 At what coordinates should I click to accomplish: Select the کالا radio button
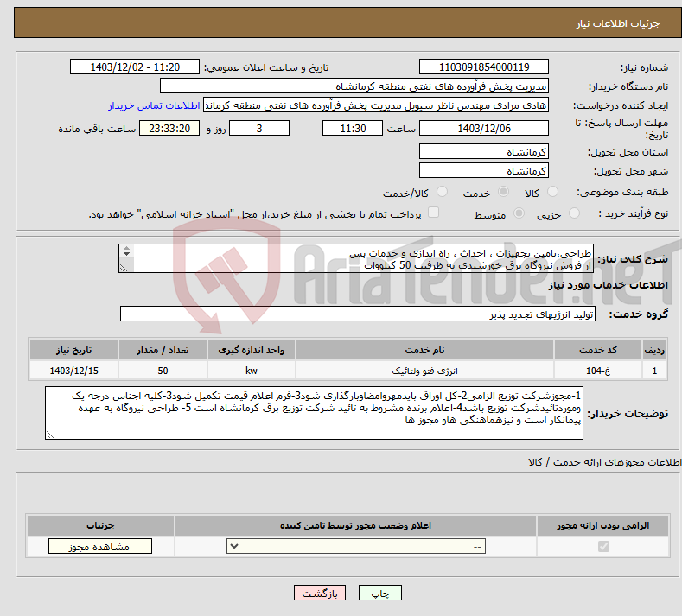553,192
